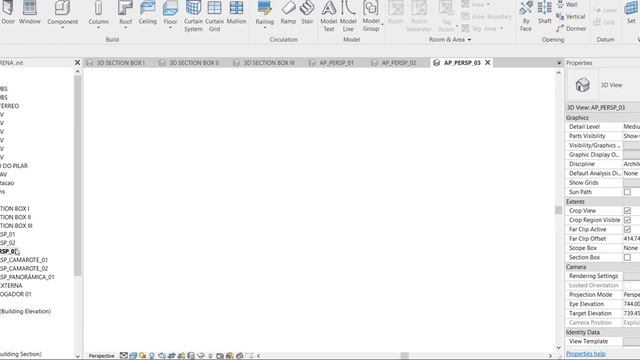This screenshot has height=360, width=640.
Task: Select the Dormer opening tool
Action: (571, 29)
